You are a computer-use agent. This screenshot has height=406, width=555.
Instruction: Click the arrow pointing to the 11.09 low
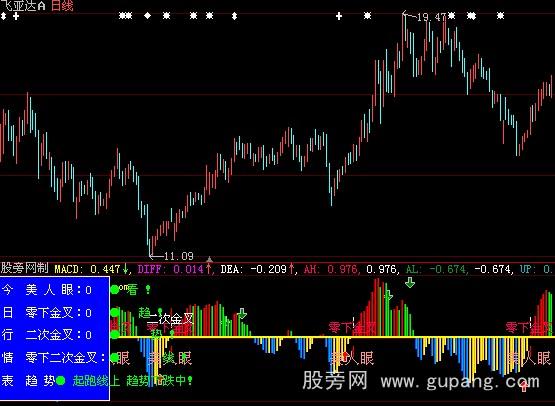[x=156, y=255]
